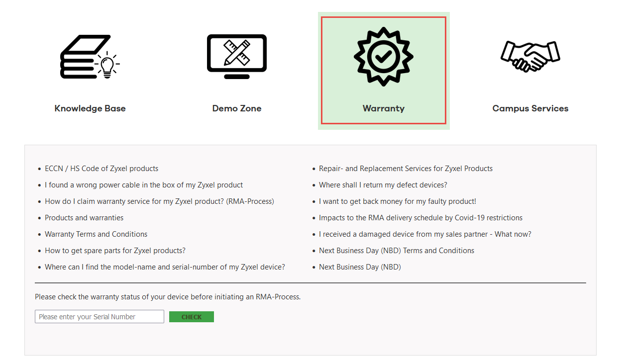The height and width of the screenshot is (364, 620).
Task: Open the Campus Services handshake icon
Action: pos(530,56)
